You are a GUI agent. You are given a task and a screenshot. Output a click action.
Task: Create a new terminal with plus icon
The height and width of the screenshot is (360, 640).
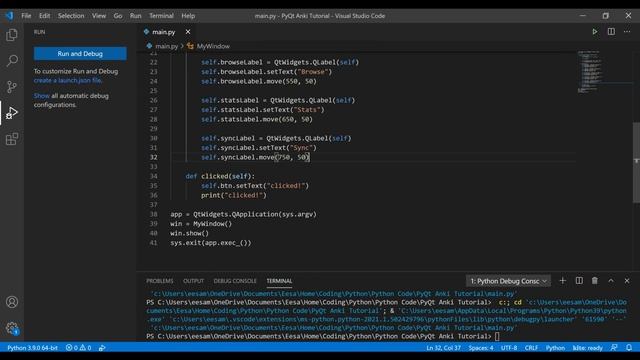point(562,281)
